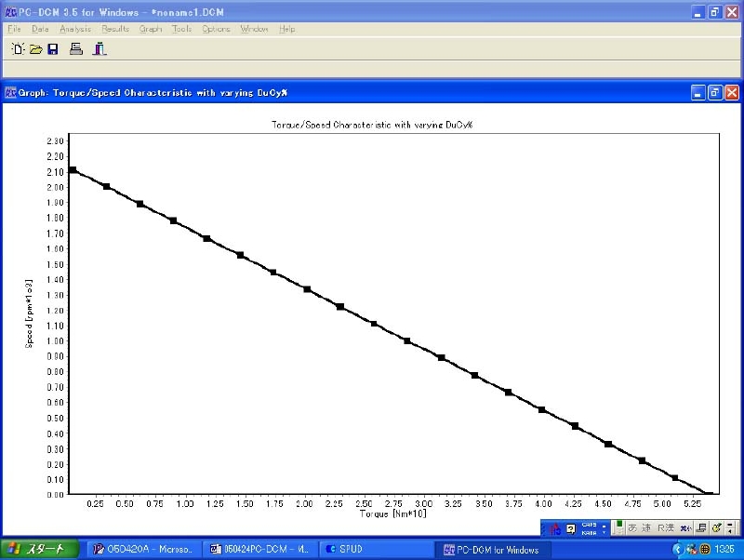Click the Speed [rpm*1e3] axis label
Screen dimensions: 744x560
[29, 313]
